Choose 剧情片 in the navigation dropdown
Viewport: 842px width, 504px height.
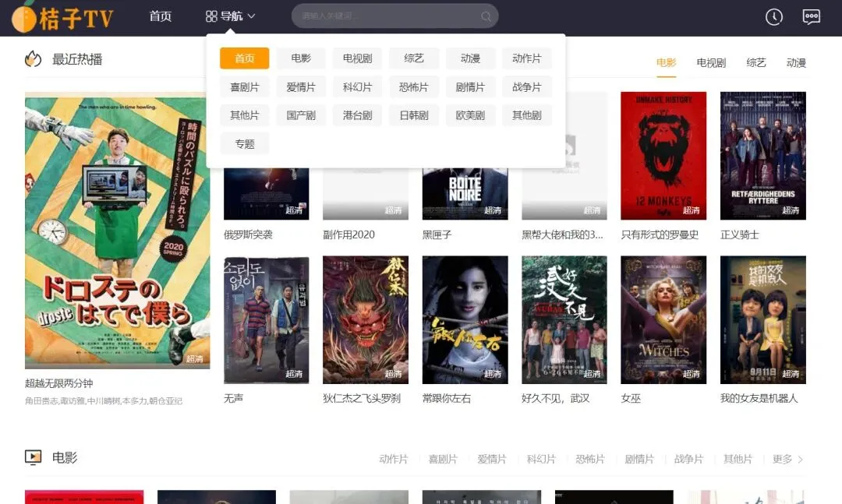470,87
